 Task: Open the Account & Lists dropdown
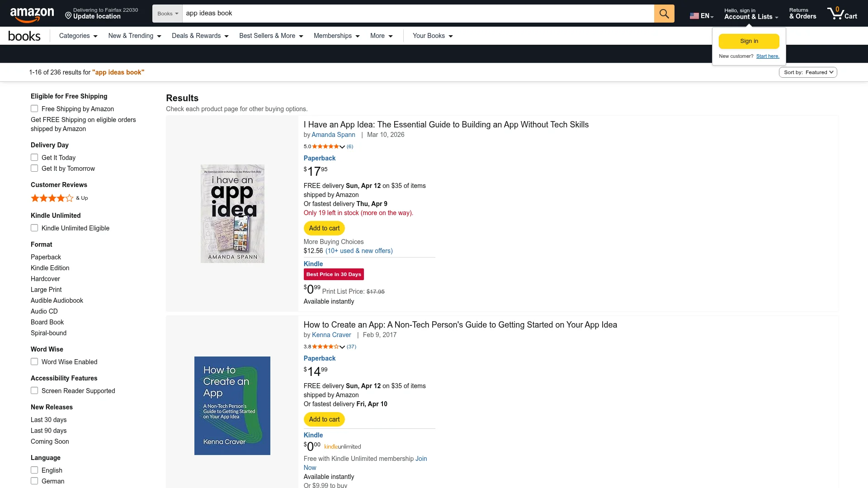click(x=750, y=14)
